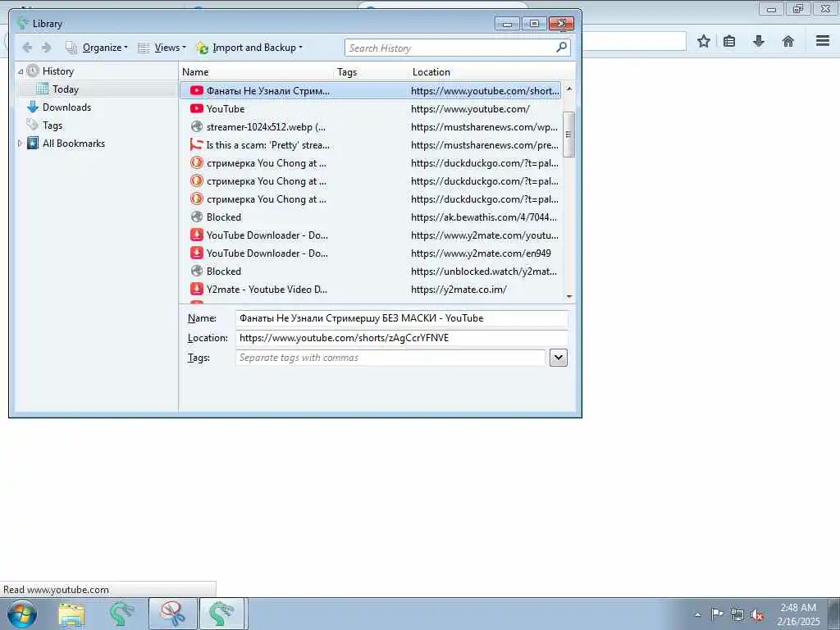Select the y2mate.com/en949 YouTube Downloader entry
This screenshot has width=840, height=630.
click(371, 253)
